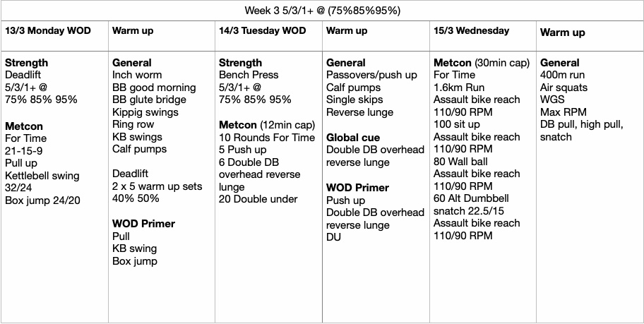
Task: Select the Warm up header beside Monday
Action: 133,31
